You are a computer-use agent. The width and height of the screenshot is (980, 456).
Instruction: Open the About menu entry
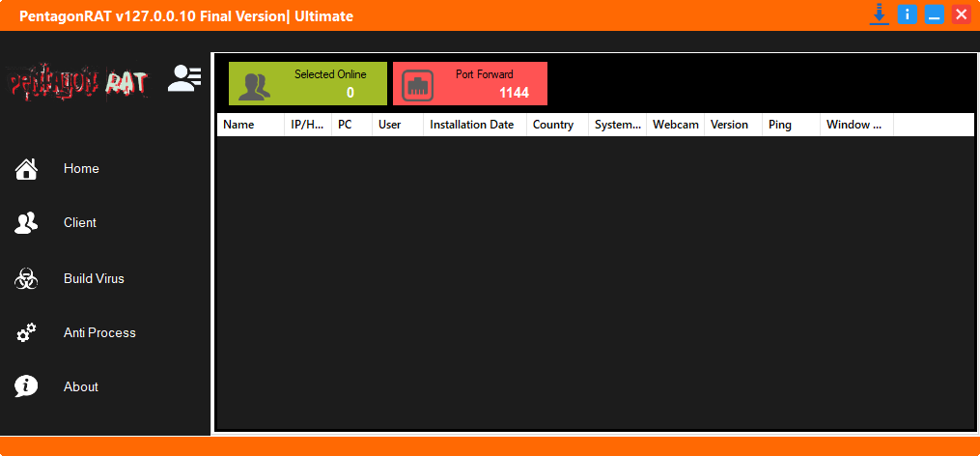[81, 387]
